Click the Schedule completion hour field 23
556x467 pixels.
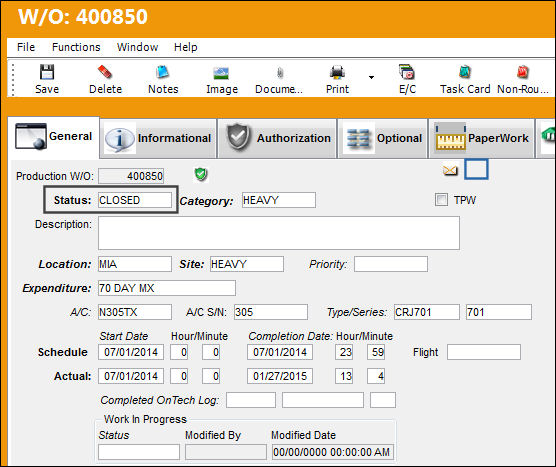coord(344,352)
